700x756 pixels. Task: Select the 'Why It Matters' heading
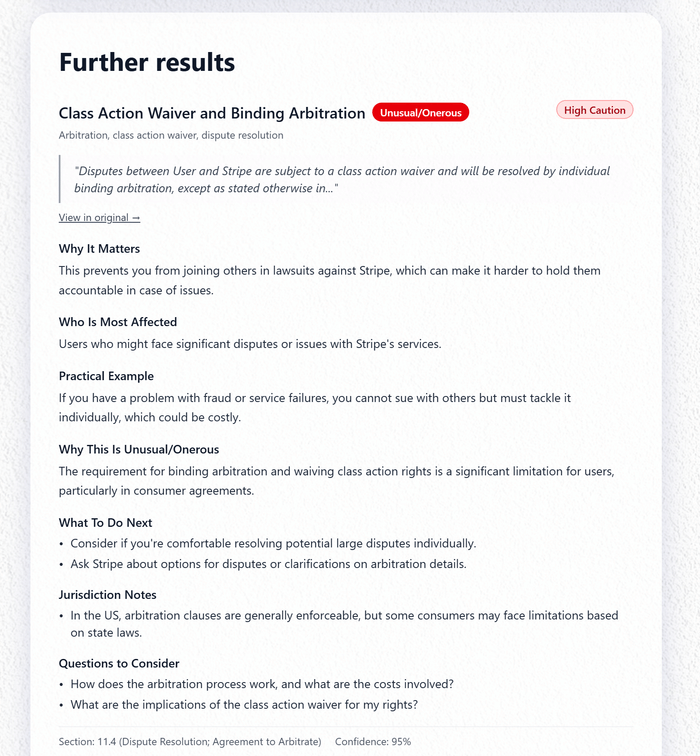pyautogui.click(x=99, y=248)
